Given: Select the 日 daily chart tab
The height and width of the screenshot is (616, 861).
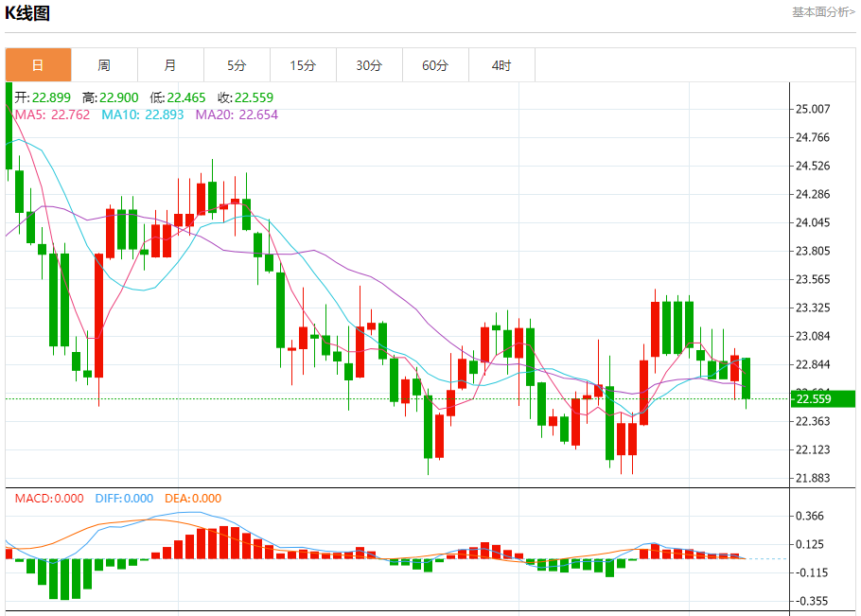Looking at the screenshot, I should tap(38, 65).
